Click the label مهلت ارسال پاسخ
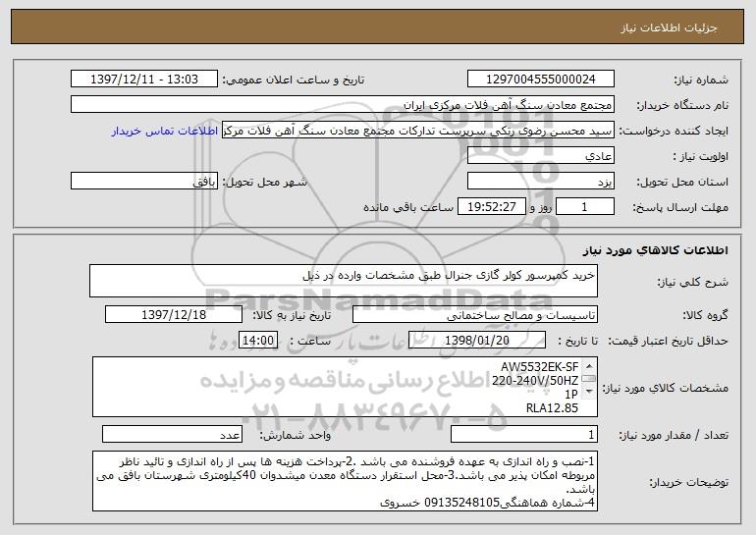756x535 pixels. 679,207
